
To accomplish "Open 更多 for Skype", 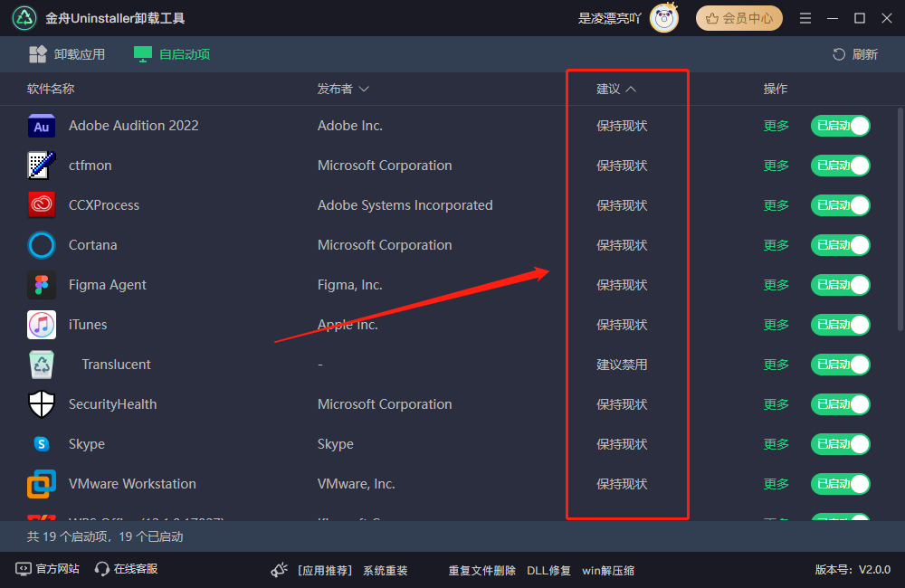I will pyautogui.click(x=776, y=444).
